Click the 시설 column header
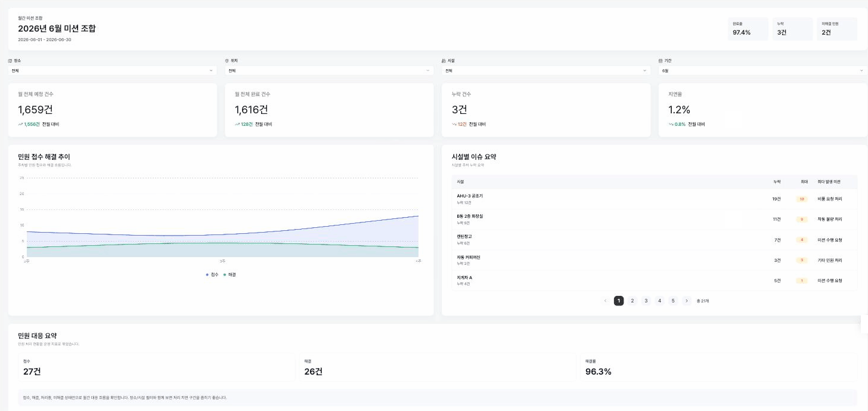The image size is (868, 411). (460, 181)
